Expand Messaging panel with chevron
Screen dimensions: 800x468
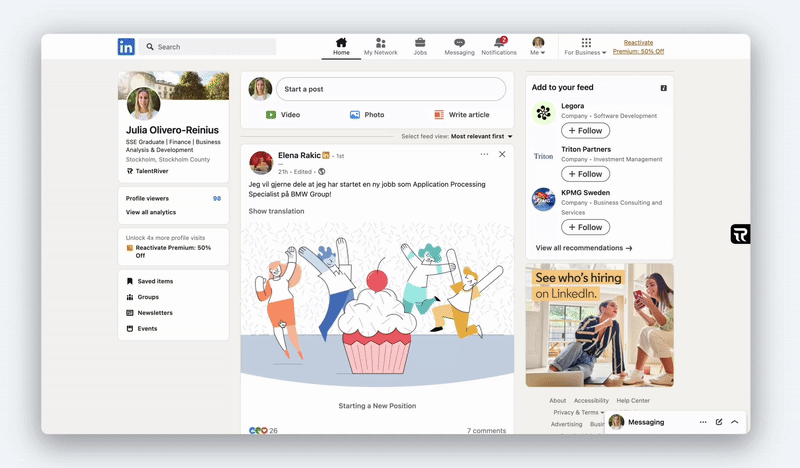735,422
